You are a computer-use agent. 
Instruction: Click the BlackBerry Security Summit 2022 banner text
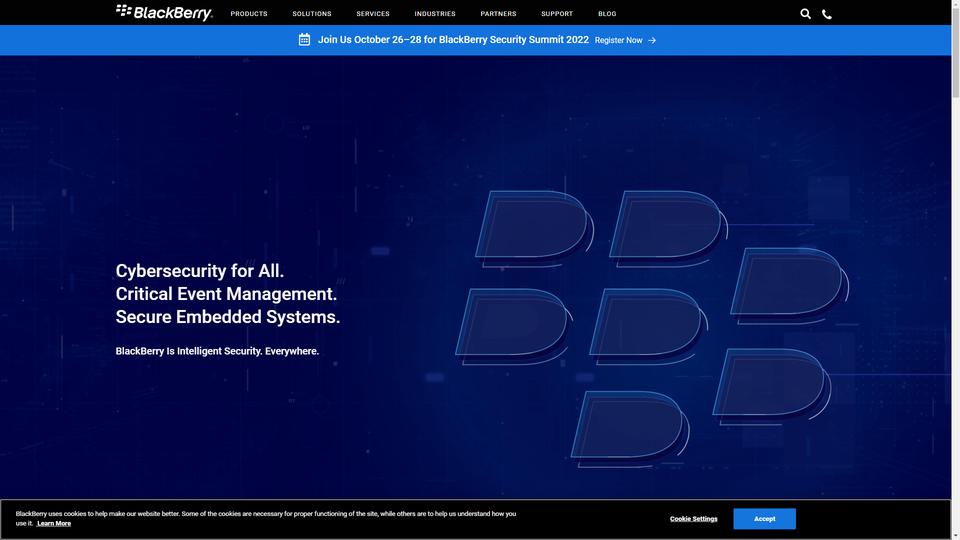[453, 40]
